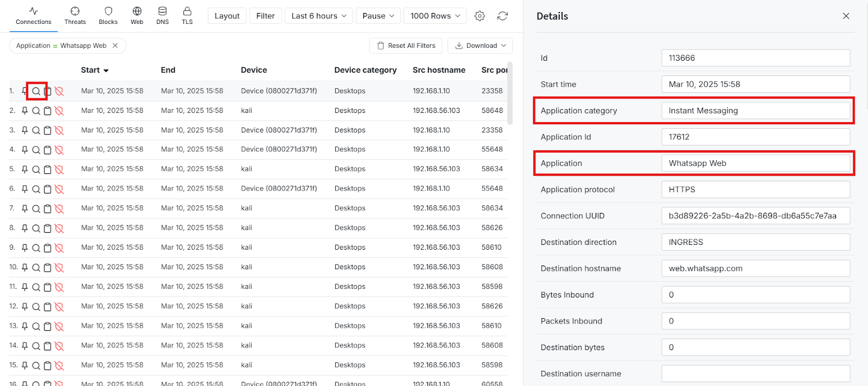Click the block icon in row 4
The height and width of the screenshot is (386, 868).
tap(59, 150)
